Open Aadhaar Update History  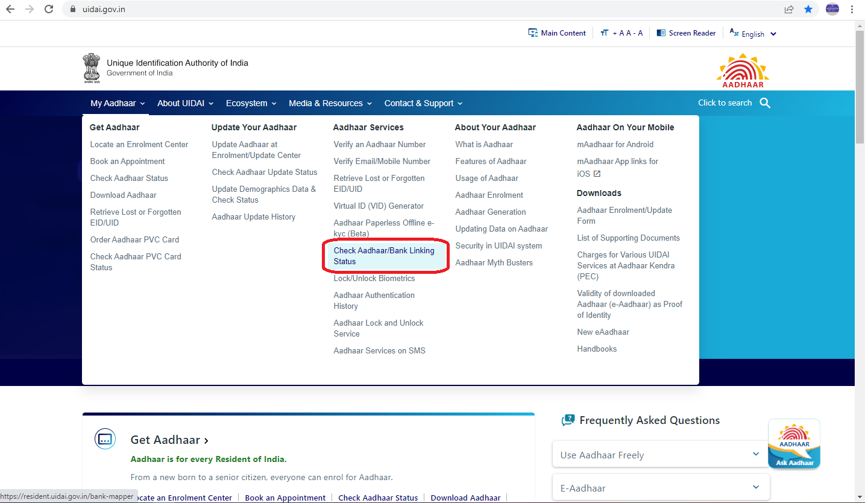pyautogui.click(x=254, y=217)
